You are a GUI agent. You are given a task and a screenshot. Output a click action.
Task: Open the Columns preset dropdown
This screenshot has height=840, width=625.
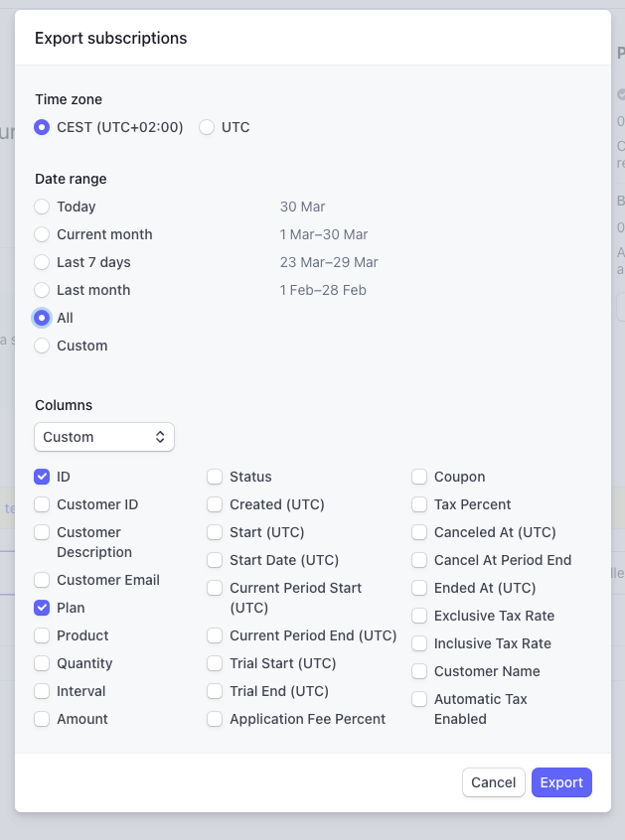104,437
